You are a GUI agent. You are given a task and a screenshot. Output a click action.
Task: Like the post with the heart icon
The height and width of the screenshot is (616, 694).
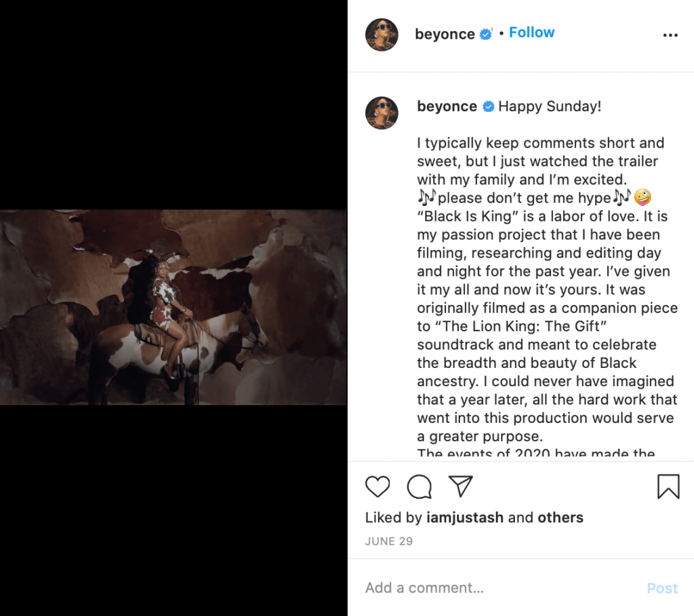coord(377,487)
